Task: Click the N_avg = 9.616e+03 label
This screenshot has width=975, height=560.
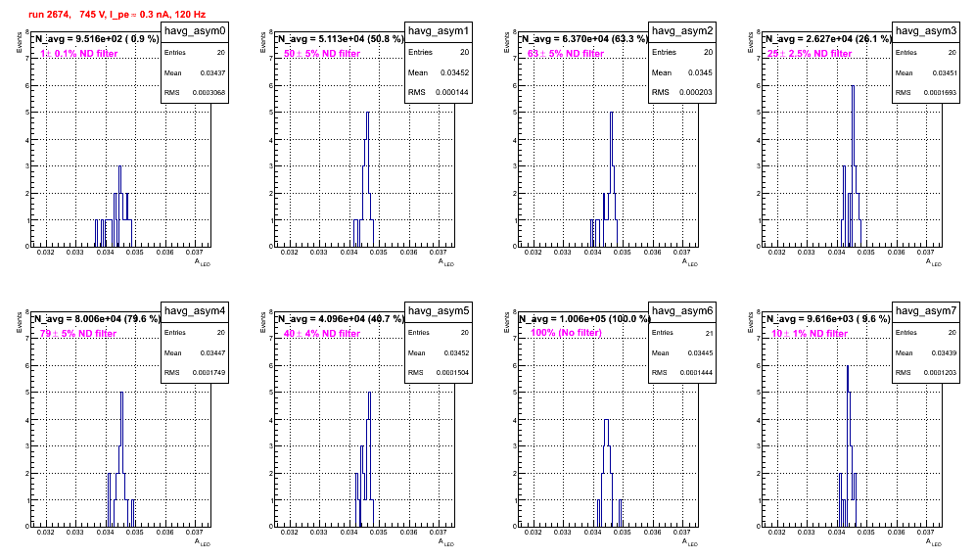Action: tap(828, 319)
